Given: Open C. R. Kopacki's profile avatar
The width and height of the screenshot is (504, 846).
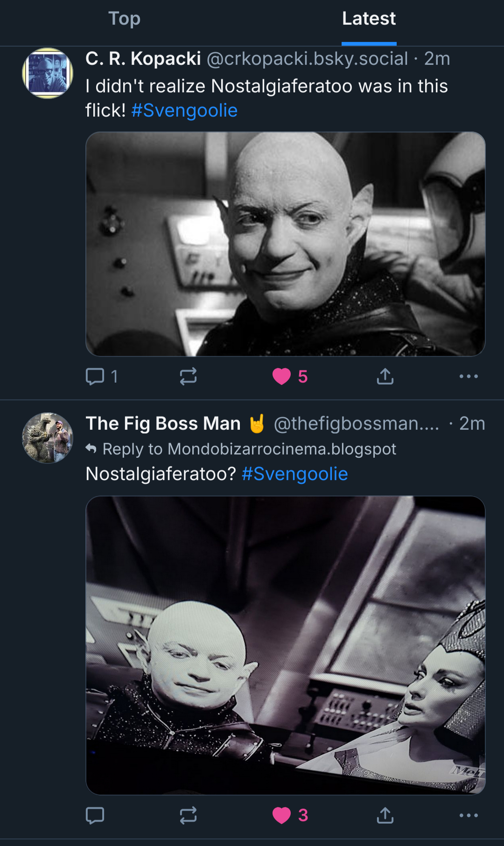Looking at the screenshot, I should point(48,73).
